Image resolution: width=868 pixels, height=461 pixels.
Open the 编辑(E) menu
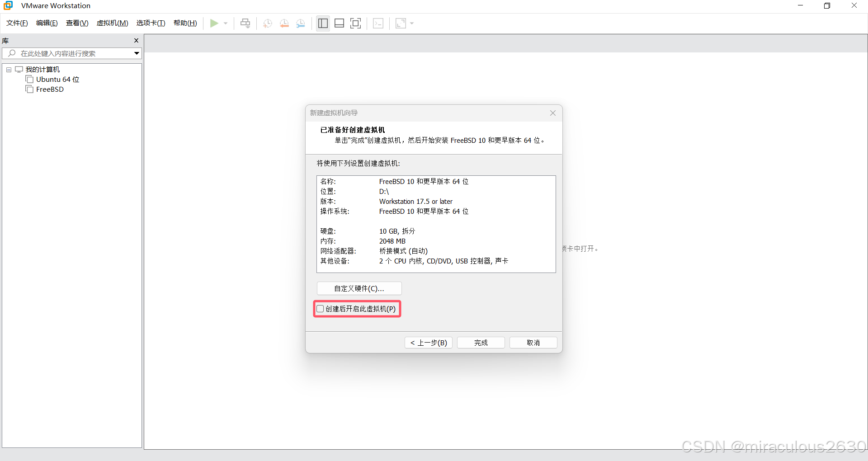[x=47, y=23]
